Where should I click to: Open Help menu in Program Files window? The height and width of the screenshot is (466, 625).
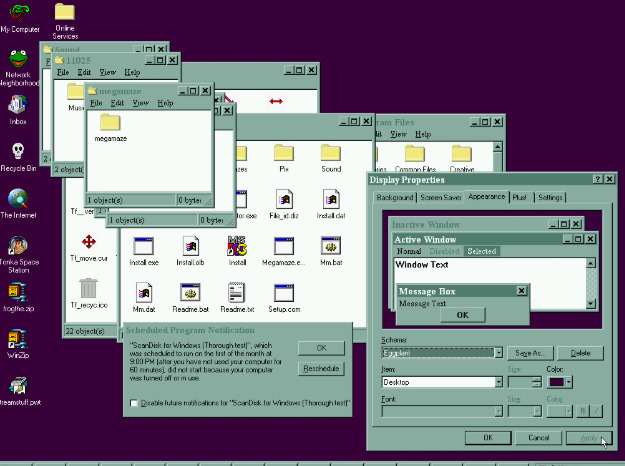[x=423, y=134]
